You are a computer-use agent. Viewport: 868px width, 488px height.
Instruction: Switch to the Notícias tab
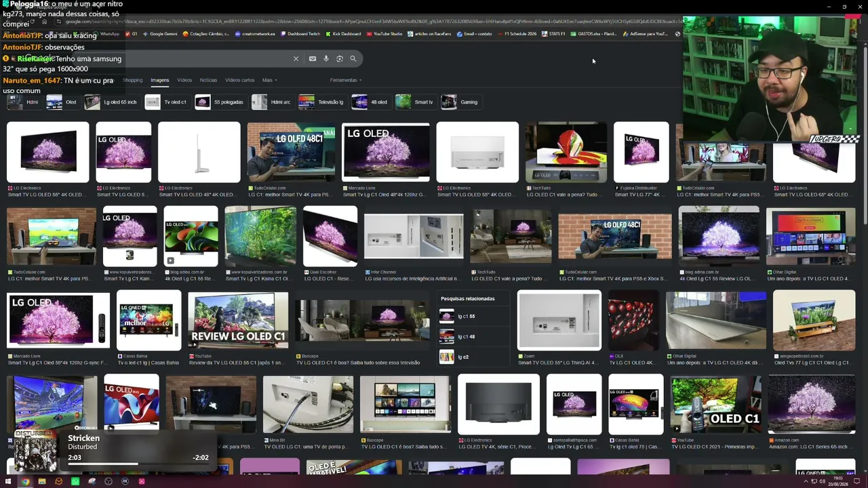(208, 80)
